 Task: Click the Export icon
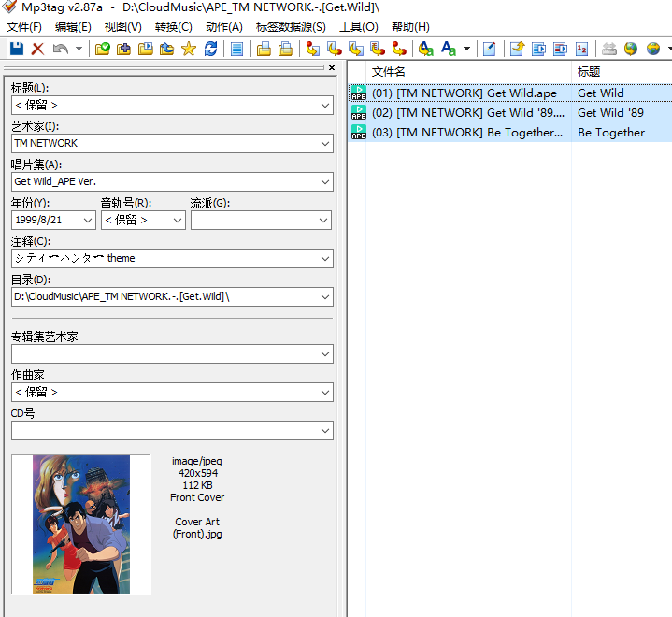tap(517, 49)
